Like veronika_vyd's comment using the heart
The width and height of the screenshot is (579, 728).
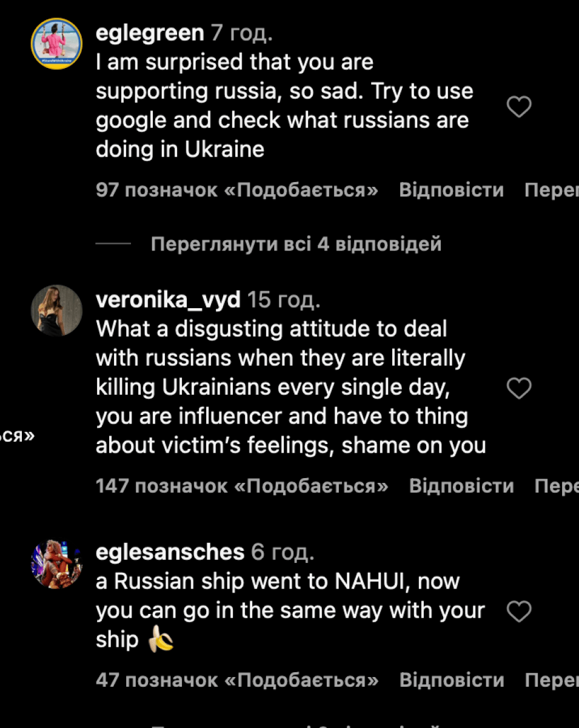pyautogui.click(x=518, y=388)
